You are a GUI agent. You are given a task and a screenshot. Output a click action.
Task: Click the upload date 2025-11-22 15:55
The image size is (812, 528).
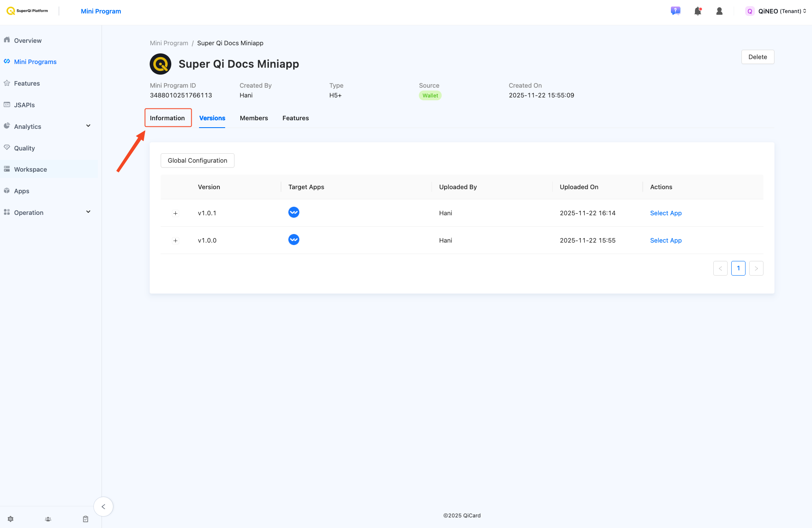click(588, 241)
